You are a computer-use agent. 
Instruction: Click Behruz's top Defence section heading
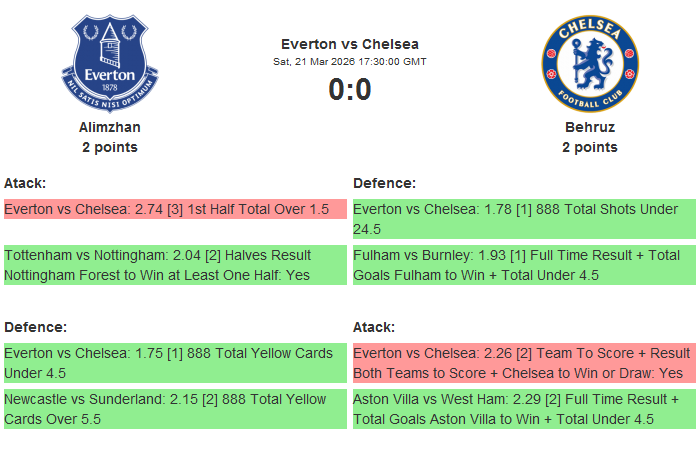tap(384, 183)
